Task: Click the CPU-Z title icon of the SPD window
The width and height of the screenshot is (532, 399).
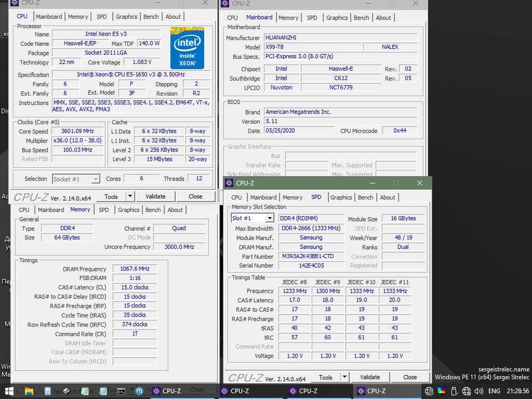Action: tap(229, 183)
